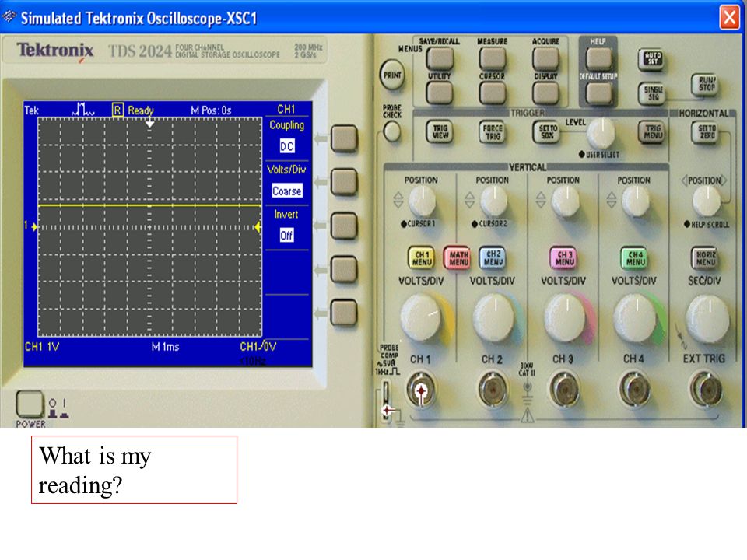Image resolution: width=747 pixels, height=560 pixels.
Task: Click the trigger position marker at top of grid
Action: coord(149,124)
